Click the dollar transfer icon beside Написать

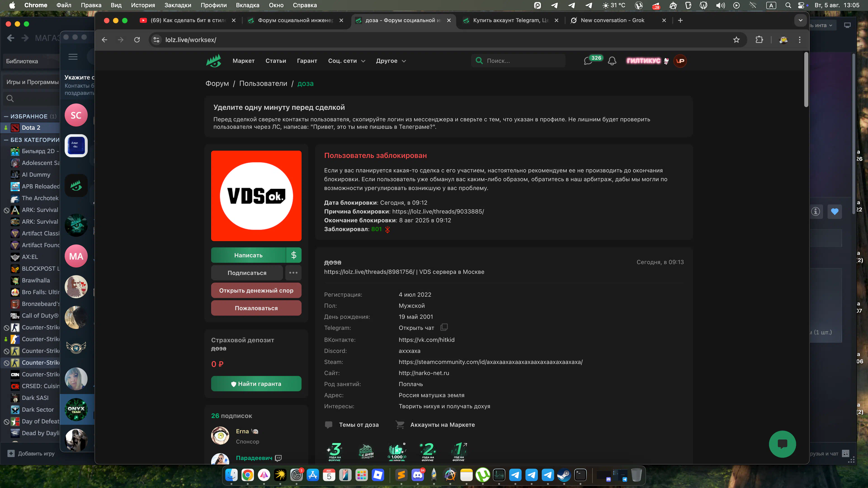coord(293,255)
